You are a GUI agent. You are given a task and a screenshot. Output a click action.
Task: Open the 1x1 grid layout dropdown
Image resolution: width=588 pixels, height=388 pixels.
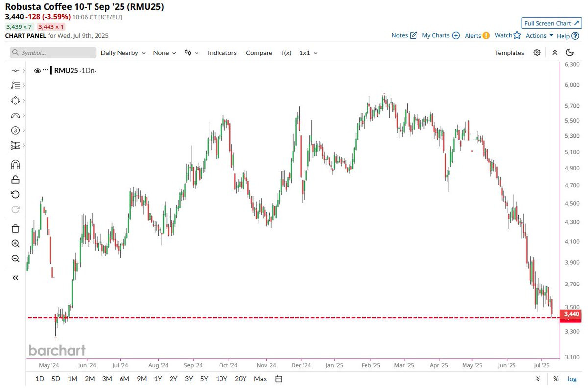[308, 53]
